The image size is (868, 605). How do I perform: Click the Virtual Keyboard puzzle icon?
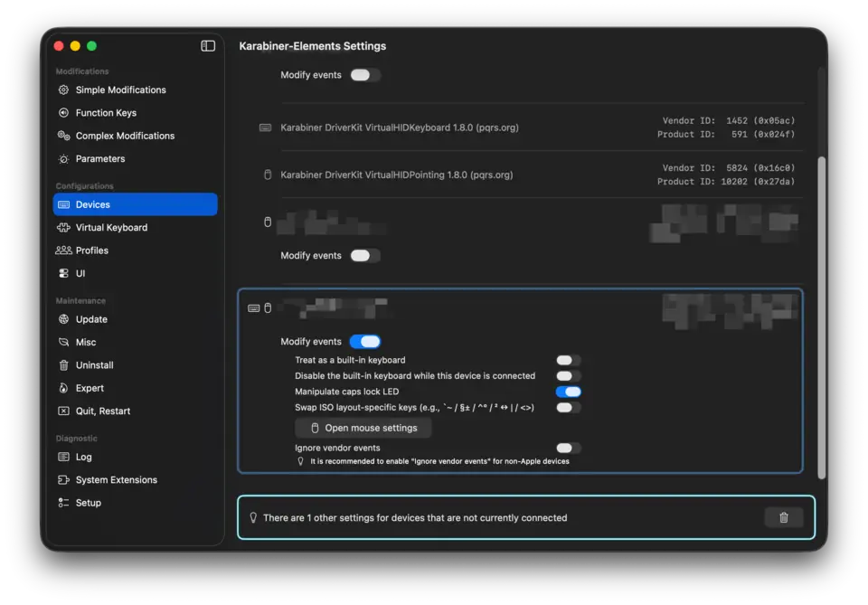63,228
